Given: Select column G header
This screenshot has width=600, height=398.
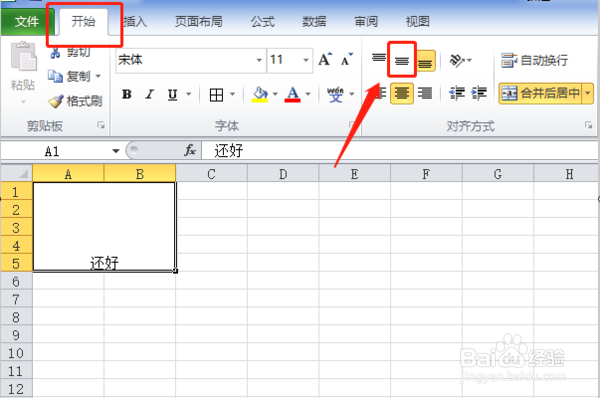Looking at the screenshot, I should [x=497, y=174].
